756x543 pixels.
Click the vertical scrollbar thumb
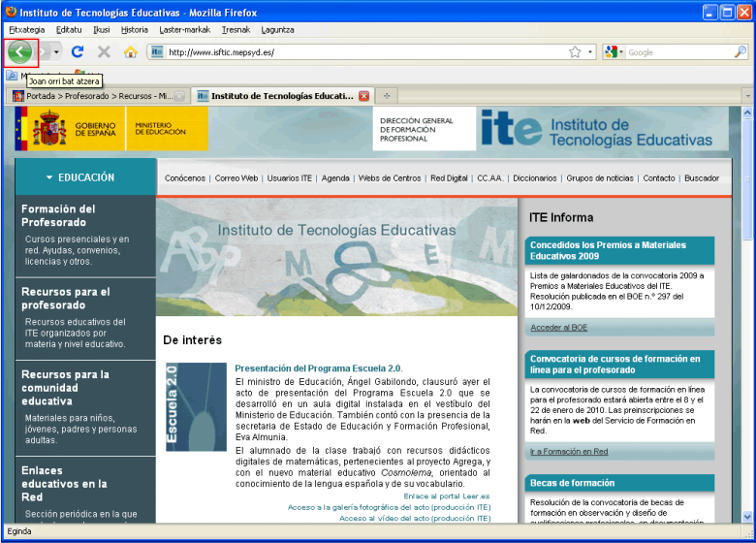(x=747, y=179)
